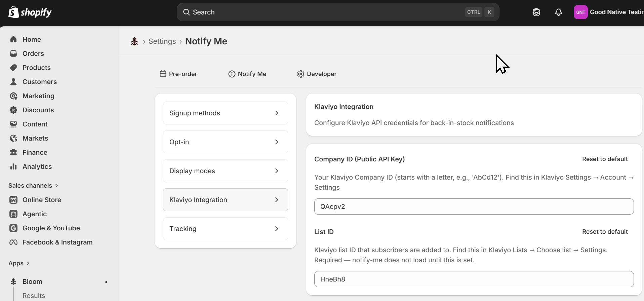Switch to the Pre-order tab

coord(178,74)
